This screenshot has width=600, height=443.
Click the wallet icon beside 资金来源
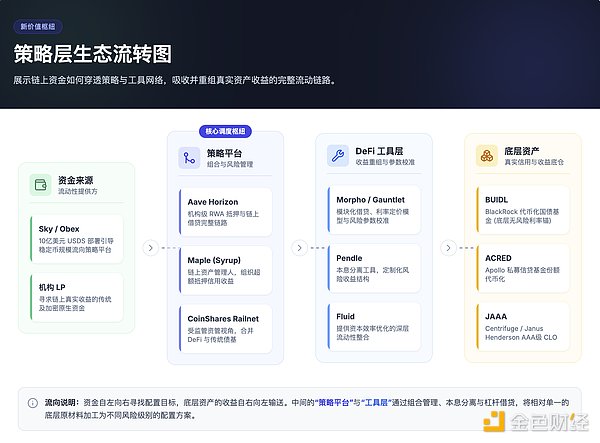point(41,185)
